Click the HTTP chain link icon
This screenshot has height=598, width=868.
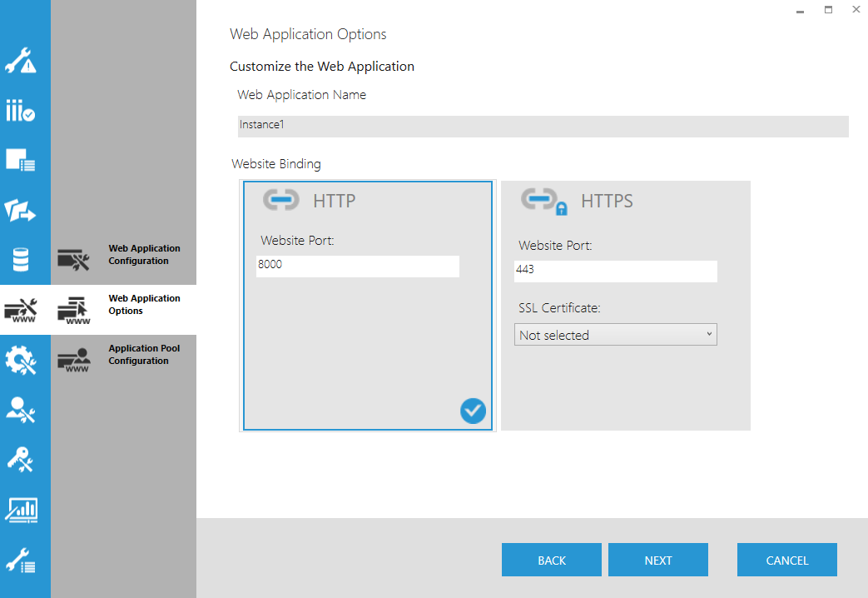(x=280, y=200)
